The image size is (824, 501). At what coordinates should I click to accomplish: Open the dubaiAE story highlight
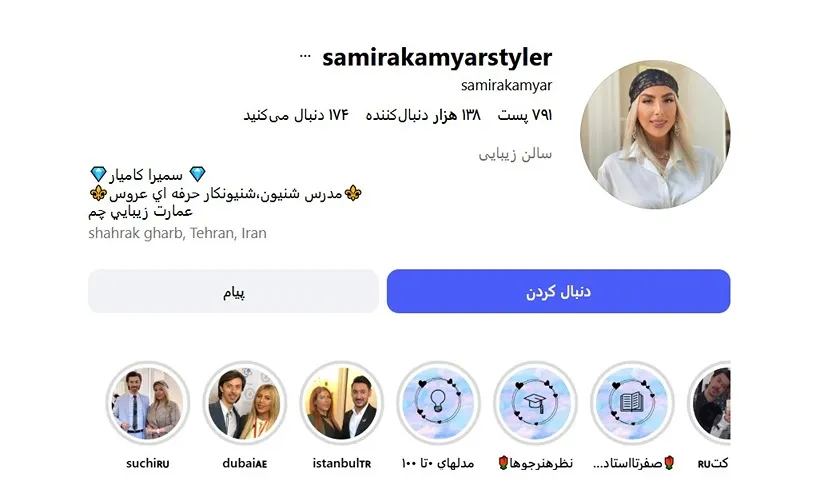pos(244,403)
